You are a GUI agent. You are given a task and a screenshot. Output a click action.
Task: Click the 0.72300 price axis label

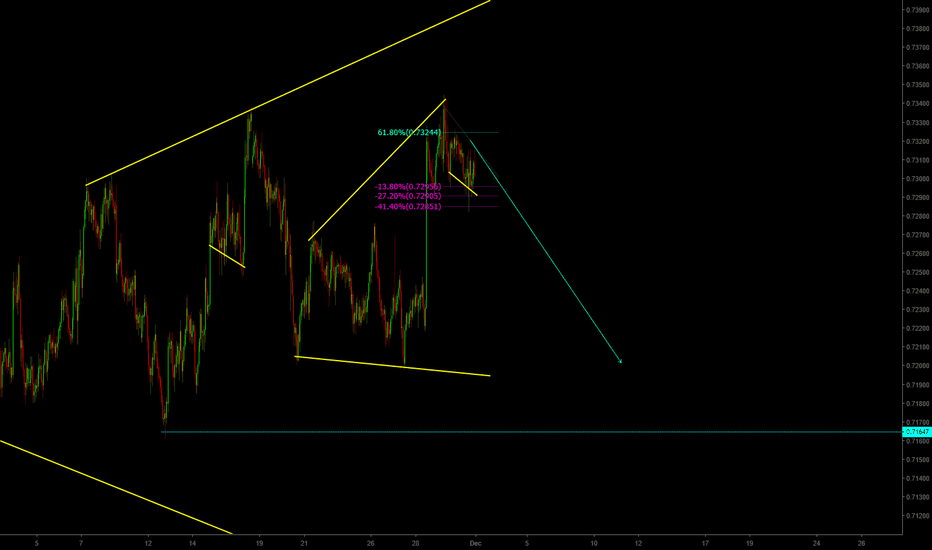[918, 310]
